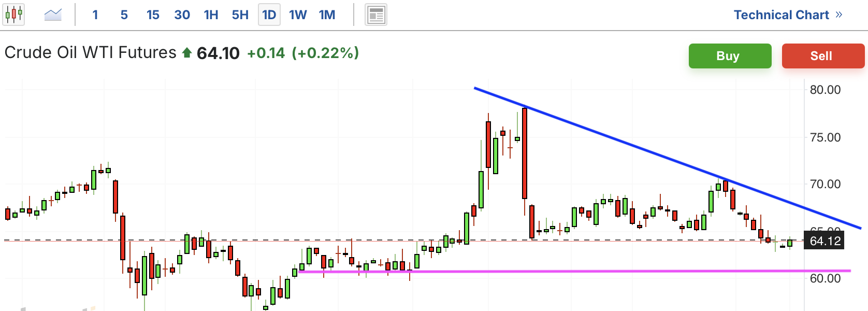The image size is (868, 311).
Task: Click the Crude Oil WTI Futures title
Action: pos(91,52)
